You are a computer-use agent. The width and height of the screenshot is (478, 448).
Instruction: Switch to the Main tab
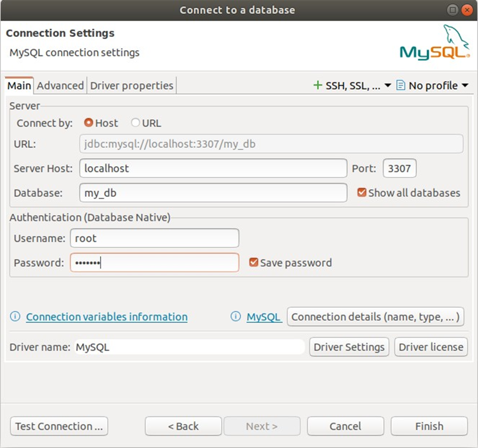(19, 85)
